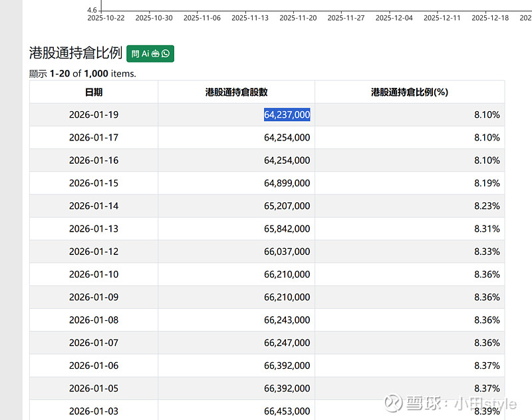Click the 66,247,000 shares value
The image size is (532, 420).
pos(287,343)
